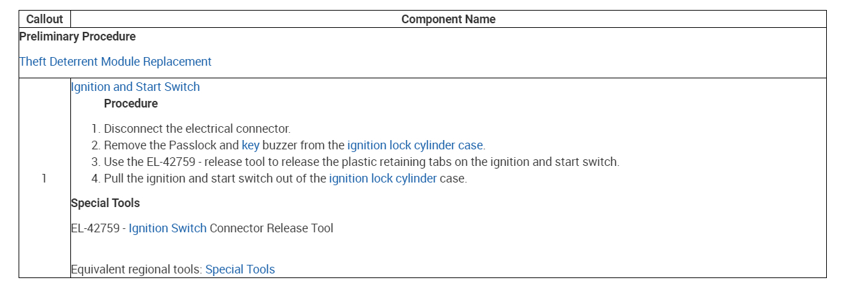Follow the "ignition lock cylinder case" link

click(x=415, y=145)
